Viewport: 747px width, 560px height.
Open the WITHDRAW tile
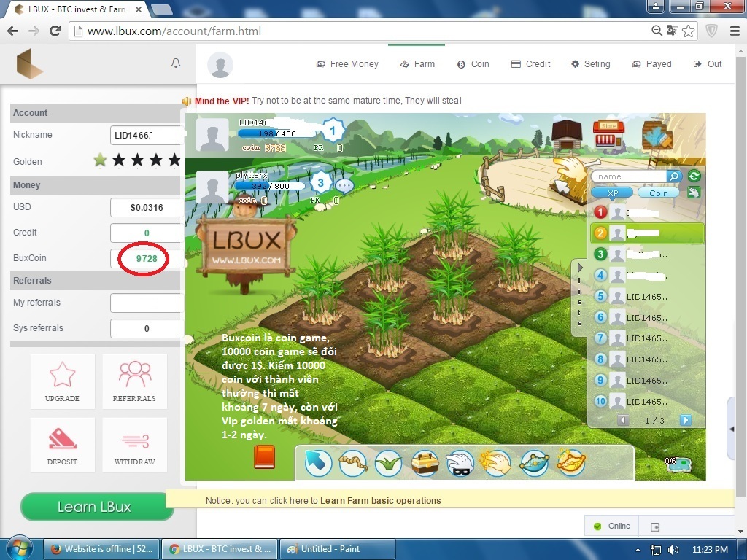134,446
